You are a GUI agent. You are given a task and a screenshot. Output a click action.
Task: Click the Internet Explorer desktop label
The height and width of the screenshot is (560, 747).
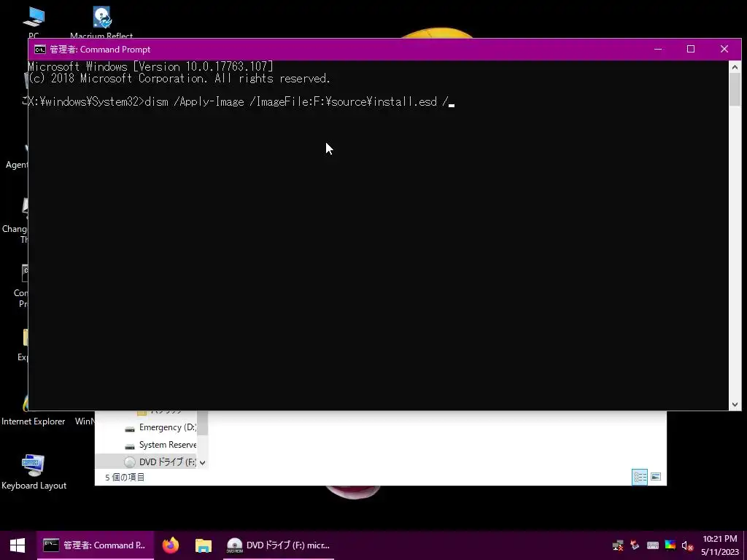pyautogui.click(x=34, y=421)
